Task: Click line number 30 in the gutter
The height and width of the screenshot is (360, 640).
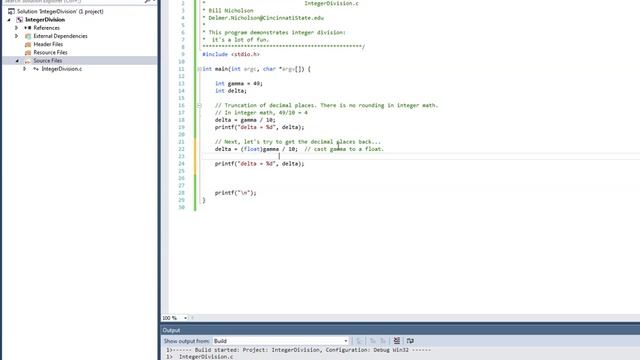Action: point(182,207)
